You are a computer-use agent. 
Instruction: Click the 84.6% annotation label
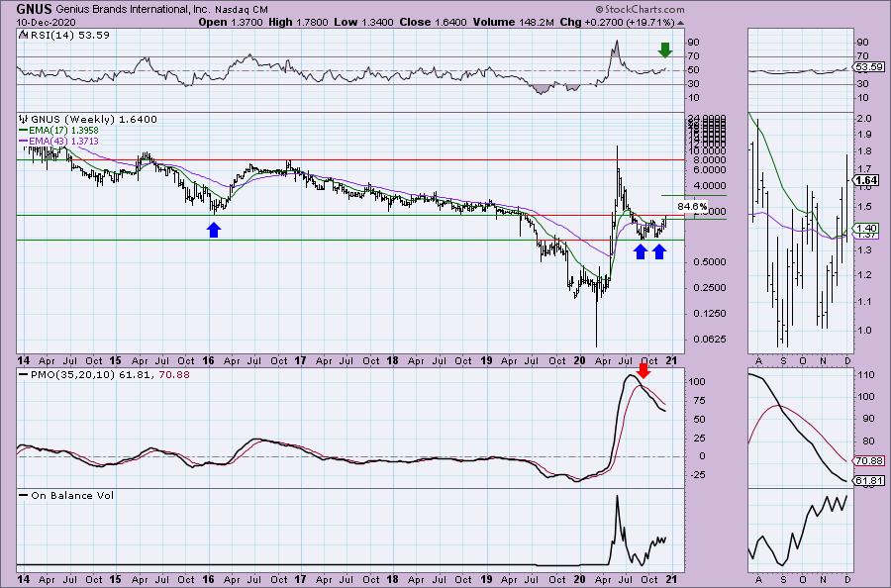[x=692, y=206]
